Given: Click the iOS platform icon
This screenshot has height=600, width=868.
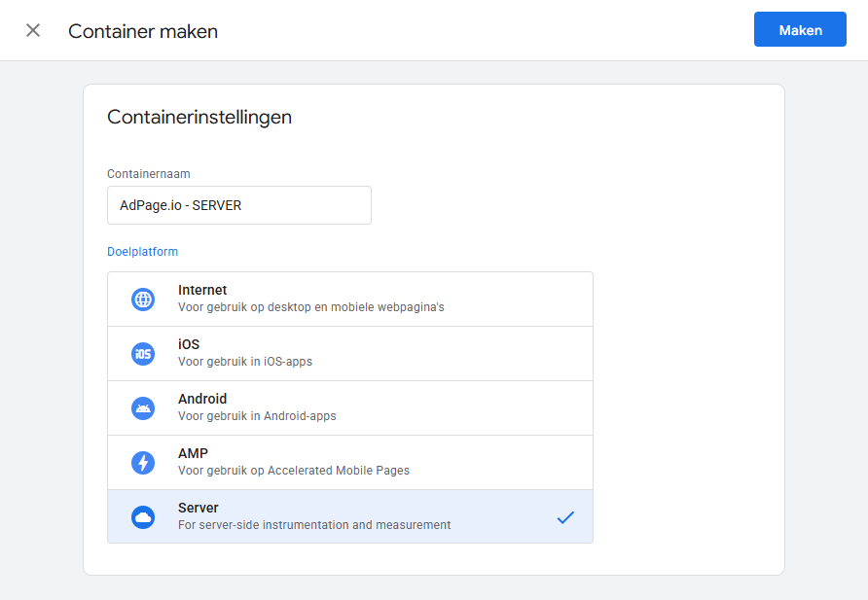Looking at the screenshot, I should [x=143, y=354].
